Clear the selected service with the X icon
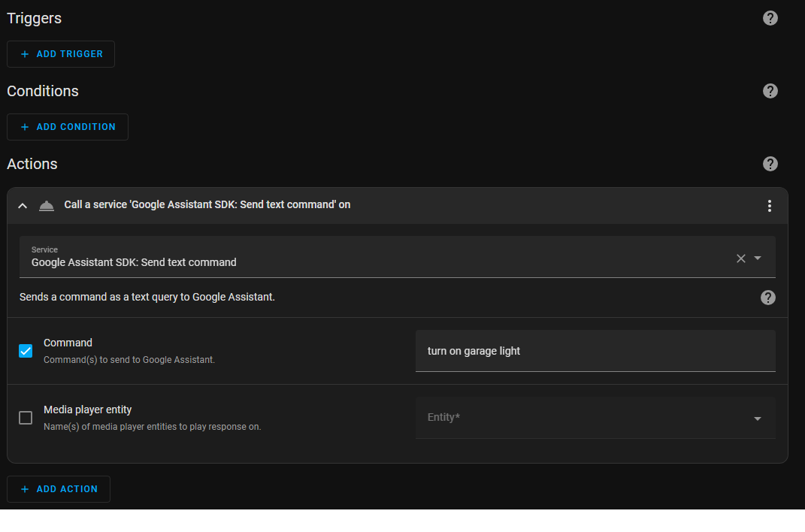 [x=740, y=258]
